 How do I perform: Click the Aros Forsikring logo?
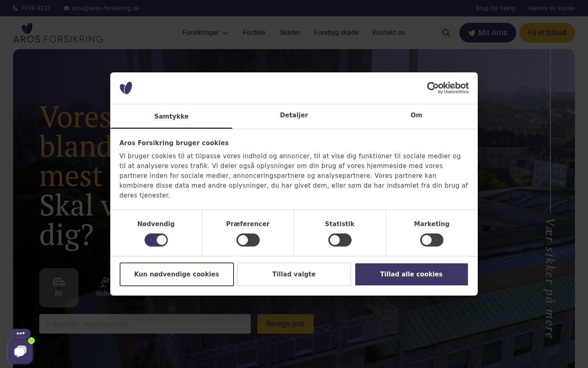[58, 33]
